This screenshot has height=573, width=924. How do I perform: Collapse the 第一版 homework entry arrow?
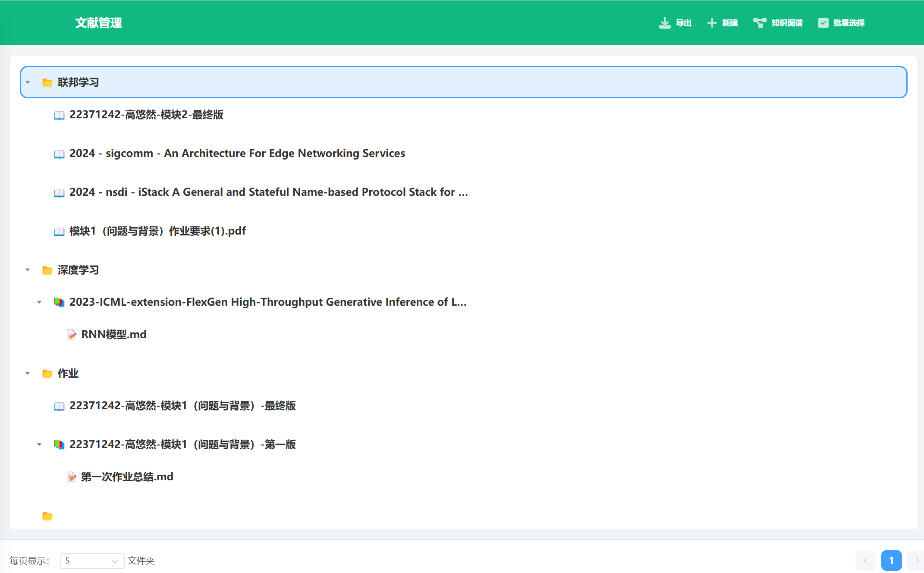click(39, 445)
